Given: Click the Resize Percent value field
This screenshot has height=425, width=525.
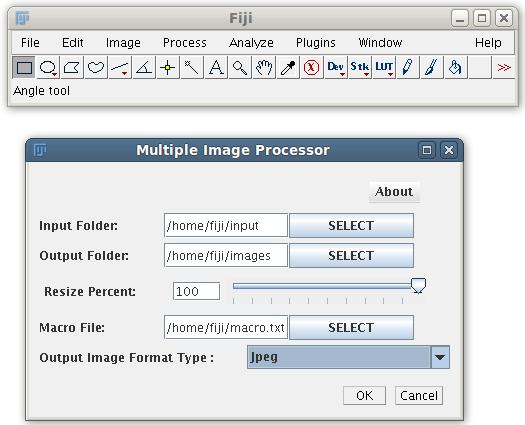Looking at the screenshot, I should click(x=197, y=291).
